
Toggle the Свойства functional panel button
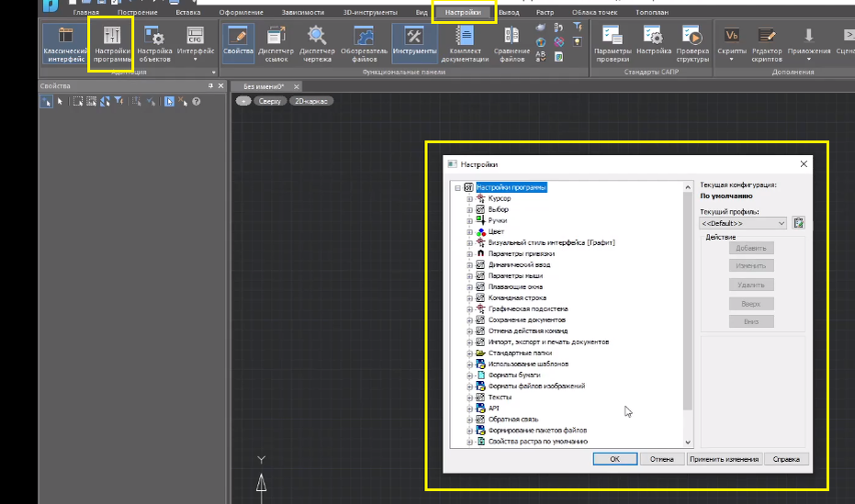(238, 41)
